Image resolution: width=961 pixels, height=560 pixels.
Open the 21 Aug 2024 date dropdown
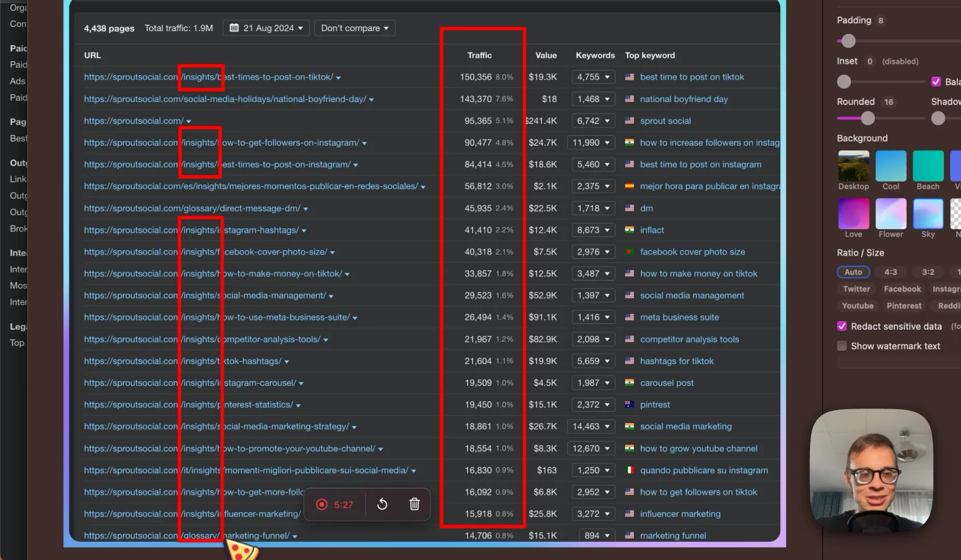point(266,28)
